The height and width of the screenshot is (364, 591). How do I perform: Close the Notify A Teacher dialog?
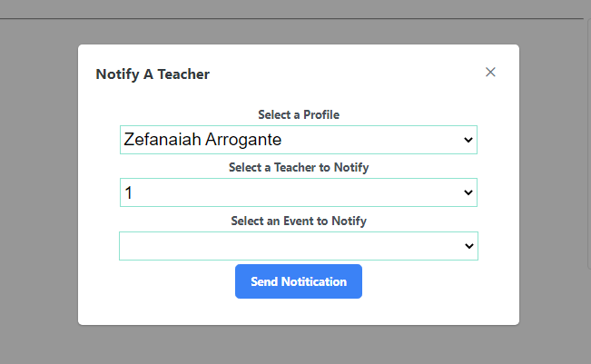tap(490, 73)
